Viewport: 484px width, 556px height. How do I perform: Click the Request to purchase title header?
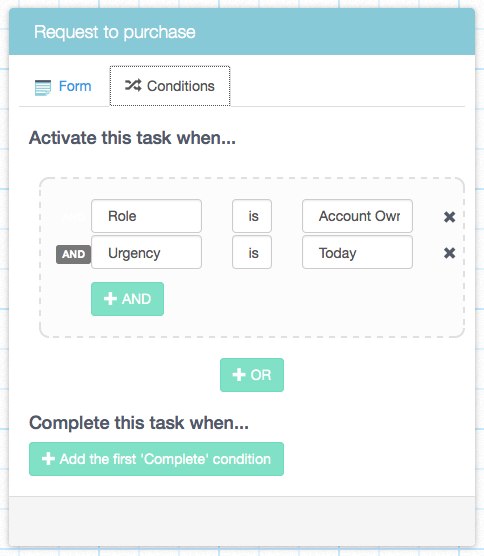coord(115,32)
